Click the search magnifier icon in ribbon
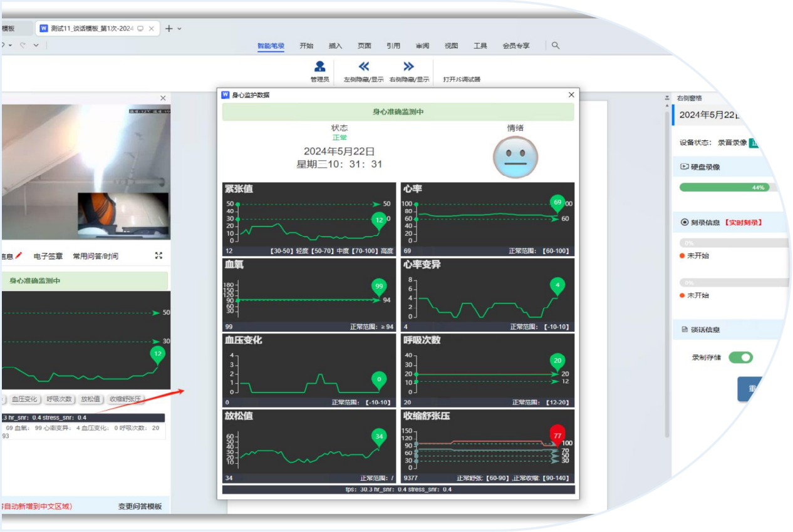Screen dimensions: 793x532 (x=555, y=46)
